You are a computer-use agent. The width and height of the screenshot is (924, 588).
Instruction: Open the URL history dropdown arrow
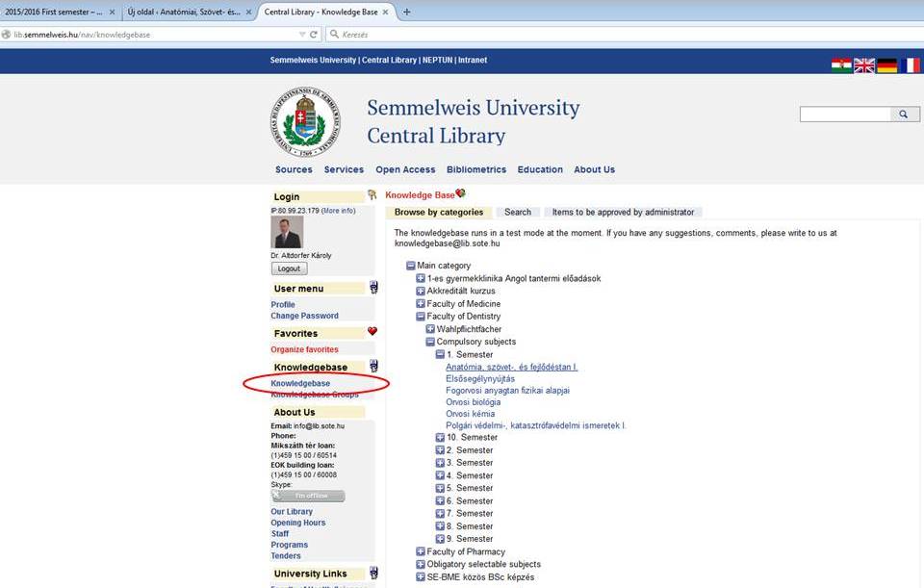[302, 35]
